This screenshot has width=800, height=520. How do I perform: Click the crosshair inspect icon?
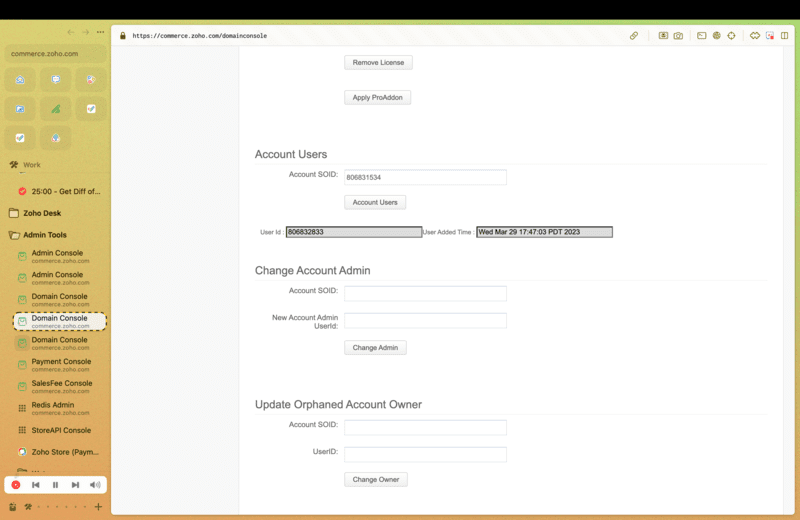tap(731, 35)
